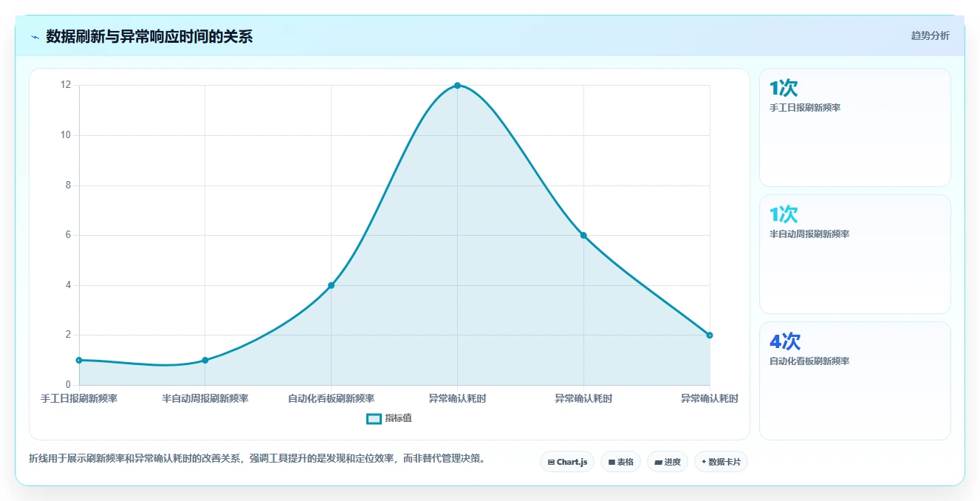Screen dimensions: 980x501
Task: Click the 指标值 legend color box
Action: (374, 419)
